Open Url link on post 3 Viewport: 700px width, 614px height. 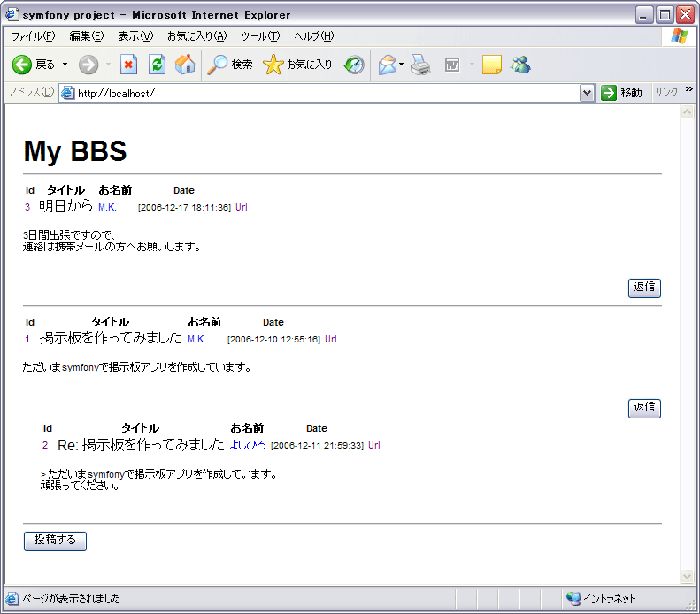pyautogui.click(x=241, y=207)
